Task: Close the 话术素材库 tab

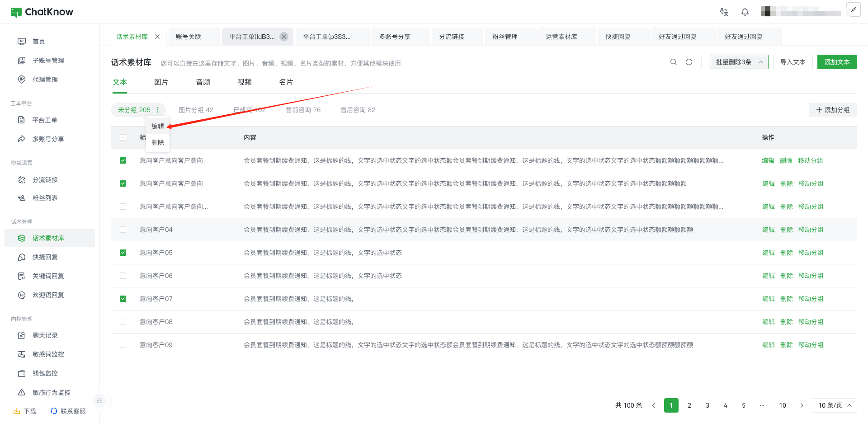Action: [x=157, y=37]
